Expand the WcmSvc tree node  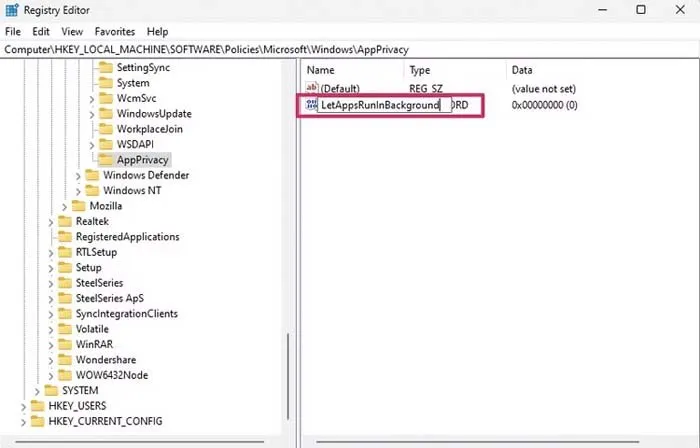(x=92, y=99)
